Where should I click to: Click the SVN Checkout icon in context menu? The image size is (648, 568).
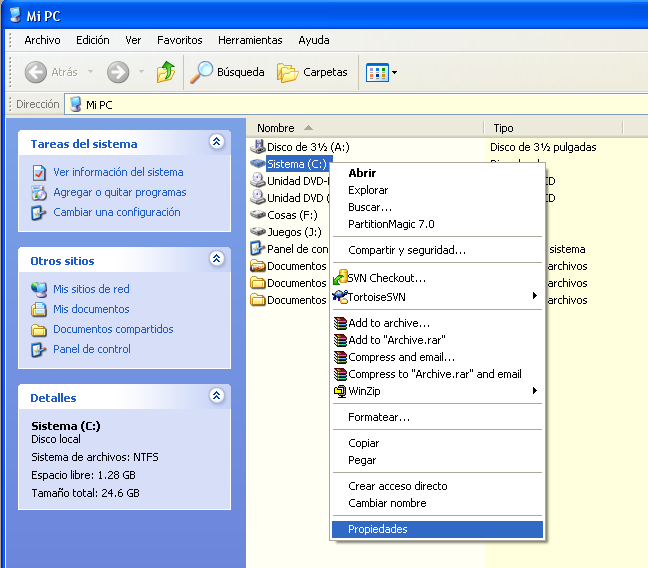pos(340,277)
